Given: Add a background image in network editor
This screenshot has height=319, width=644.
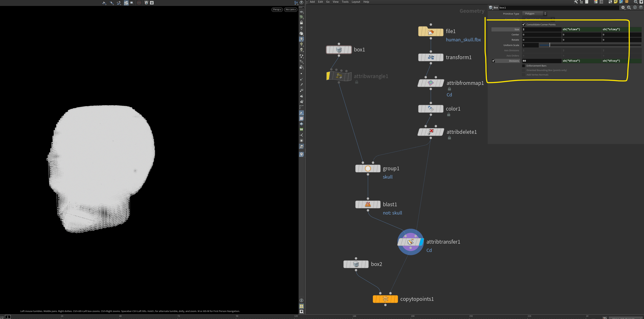Looking at the screenshot, I should pos(621,2).
